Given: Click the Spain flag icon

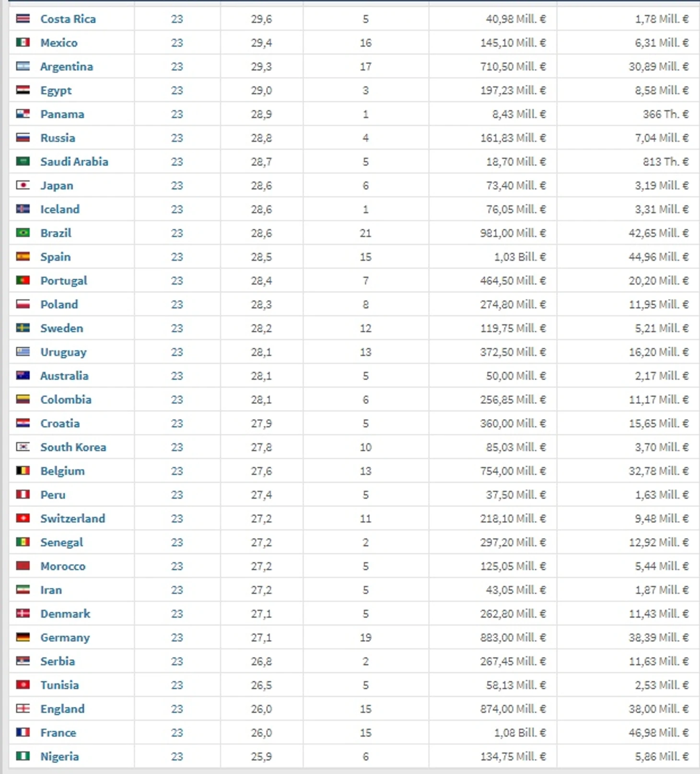Looking at the screenshot, I should [x=23, y=257].
